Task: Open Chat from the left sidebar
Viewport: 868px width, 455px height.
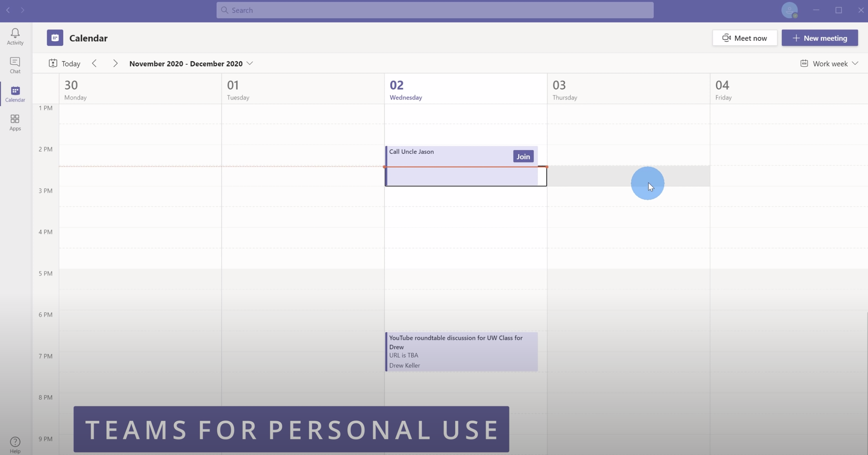Action: [15, 65]
